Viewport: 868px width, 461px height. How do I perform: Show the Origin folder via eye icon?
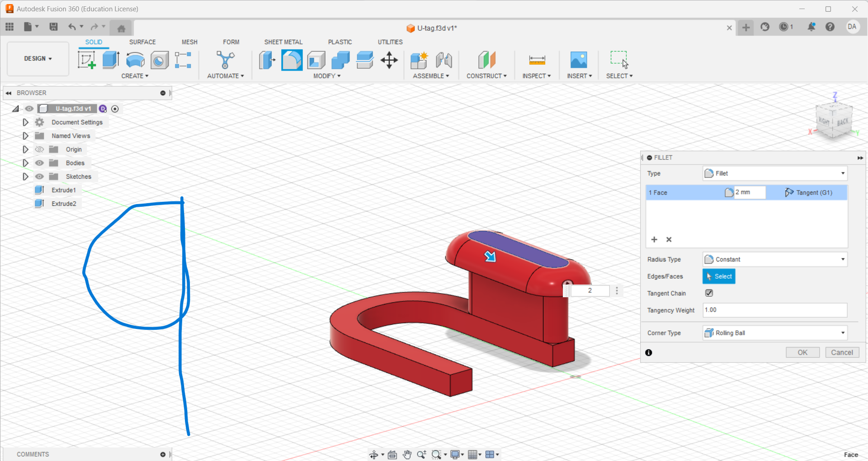coord(40,149)
